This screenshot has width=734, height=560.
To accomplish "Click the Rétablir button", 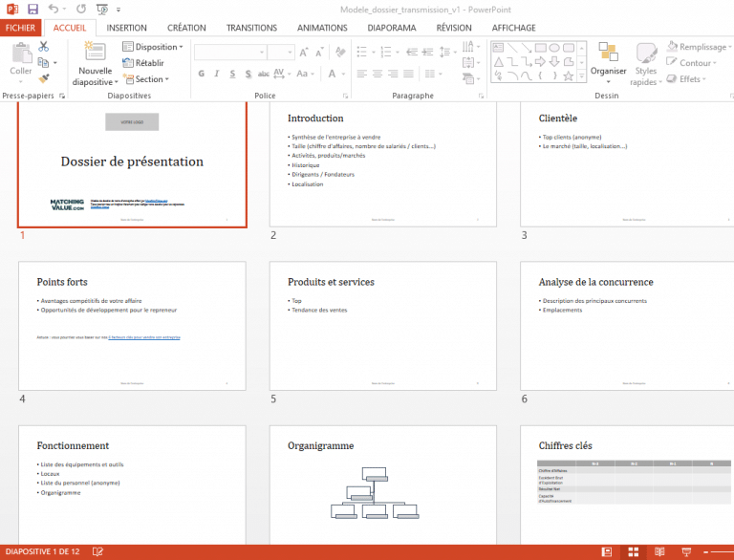I will tap(143, 63).
